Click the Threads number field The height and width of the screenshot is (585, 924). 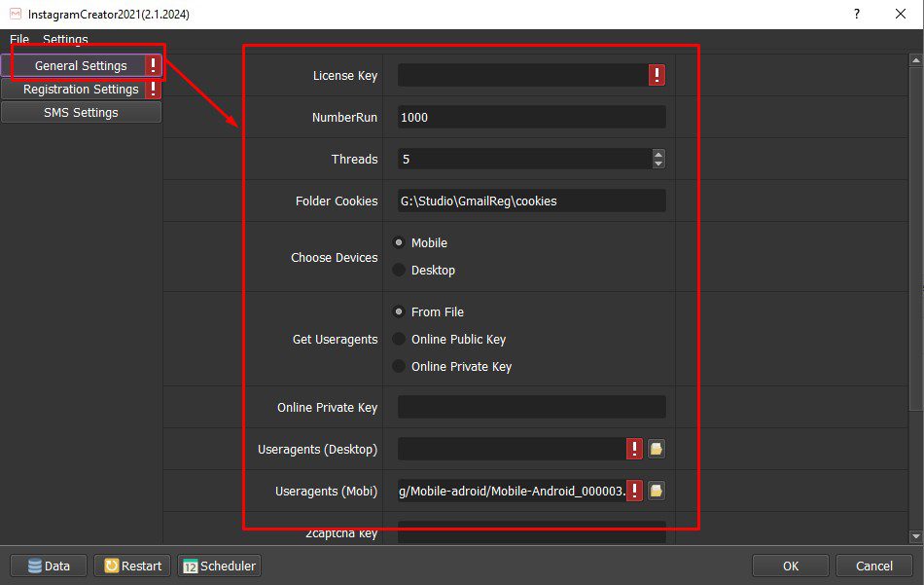tap(525, 159)
